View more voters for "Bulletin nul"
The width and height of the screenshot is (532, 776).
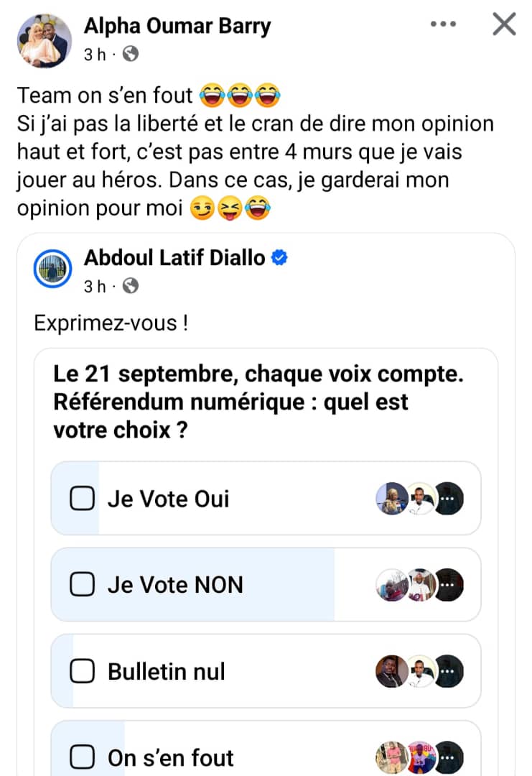coord(449,672)
